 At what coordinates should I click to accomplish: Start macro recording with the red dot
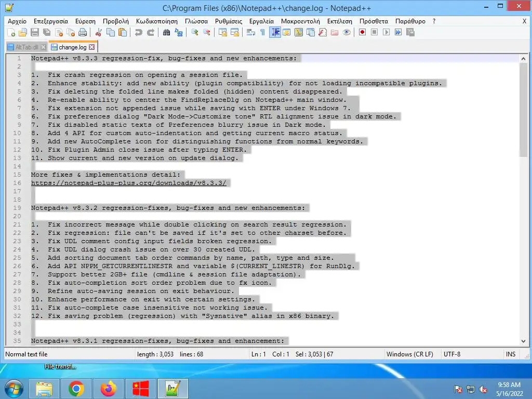362,32
